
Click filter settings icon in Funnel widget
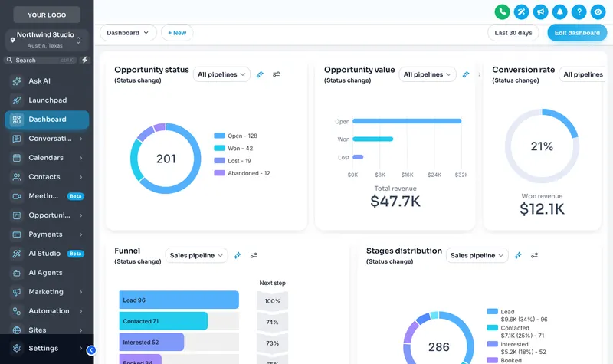pyautogui.click(x=254, y=255)
